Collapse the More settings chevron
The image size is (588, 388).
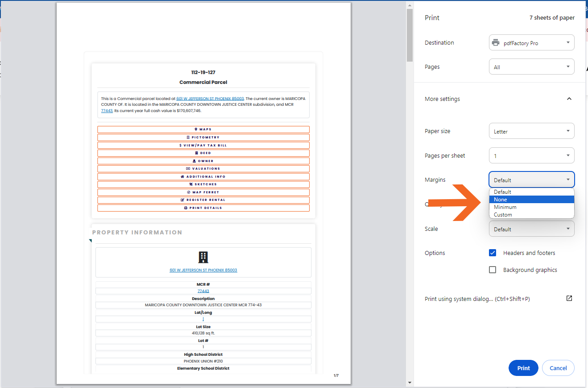click(569, 99)
